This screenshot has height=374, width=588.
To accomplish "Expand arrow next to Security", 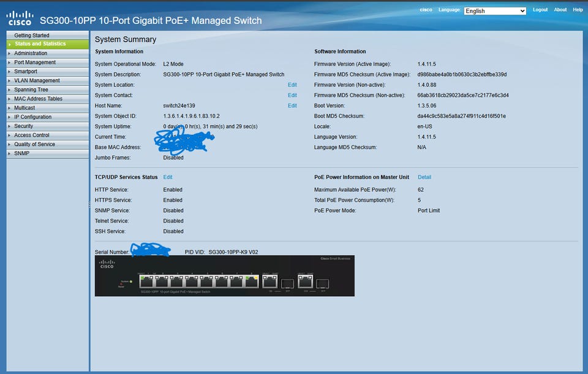I will pos(9,126).
